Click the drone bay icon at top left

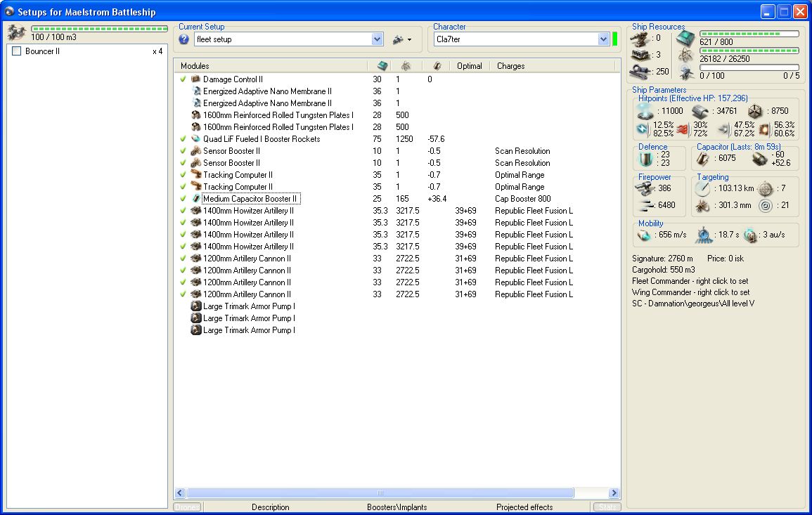17,32
